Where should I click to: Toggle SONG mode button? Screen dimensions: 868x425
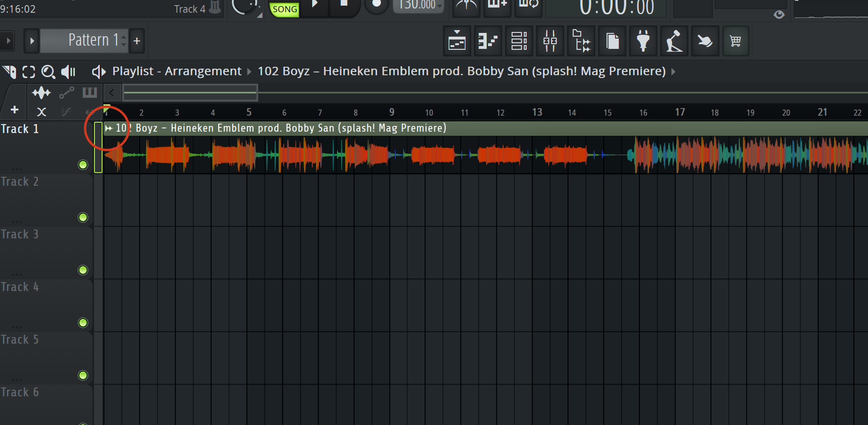coord(284,9)
